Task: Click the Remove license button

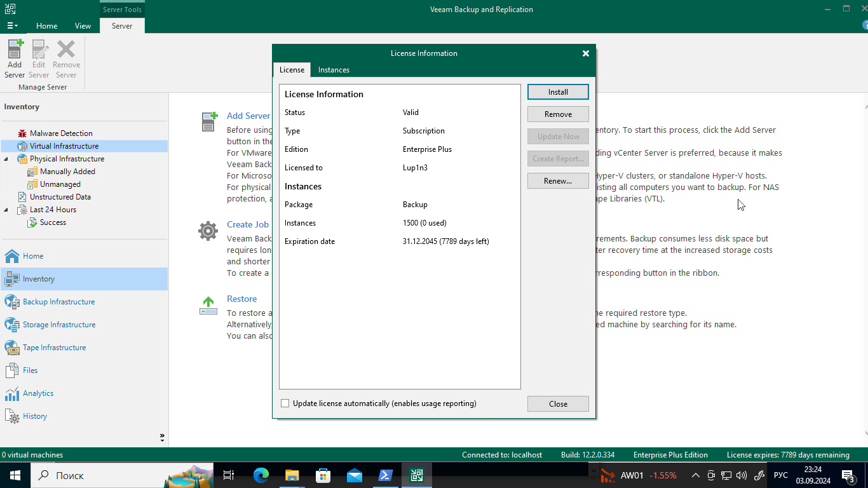Action: point(558,114)
